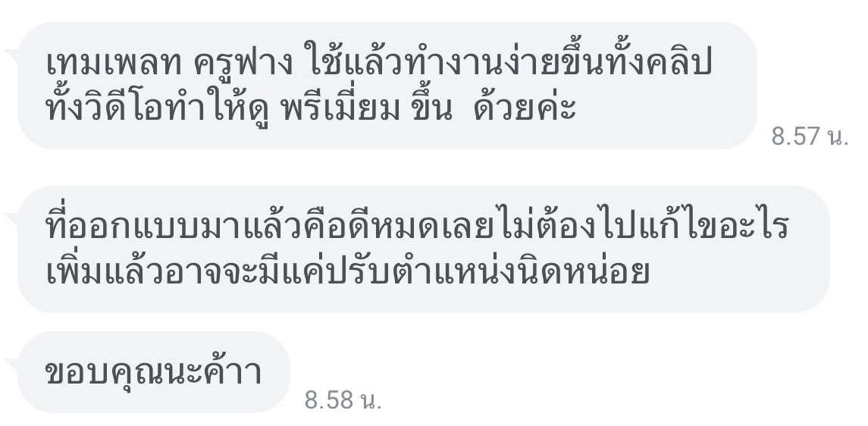Click the tail pointer of the first bubble
The width and height of the screenshot is (868, 426).
(11, 55)
